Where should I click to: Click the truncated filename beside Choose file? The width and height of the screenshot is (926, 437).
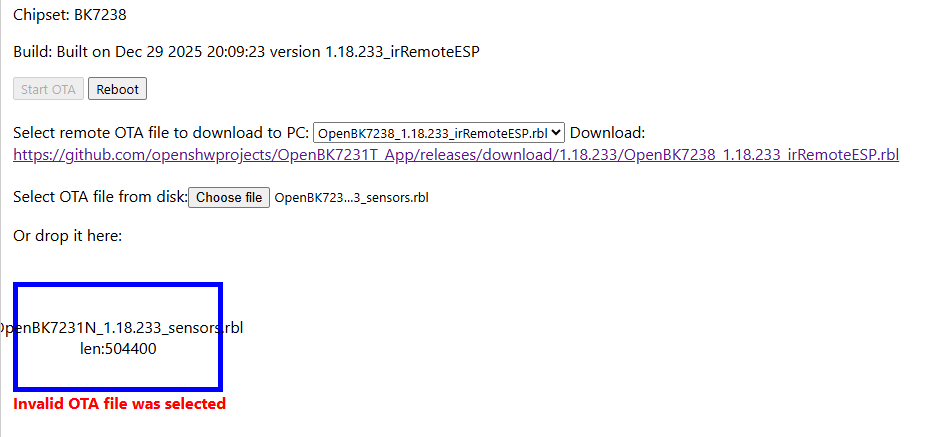coord(351,198)
